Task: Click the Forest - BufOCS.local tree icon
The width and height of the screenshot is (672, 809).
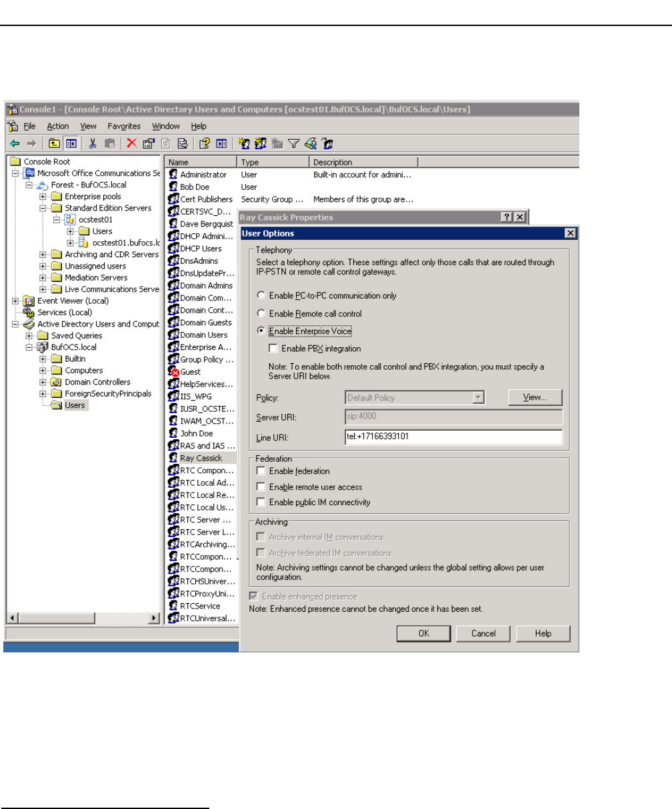Action: click(43, 185)
